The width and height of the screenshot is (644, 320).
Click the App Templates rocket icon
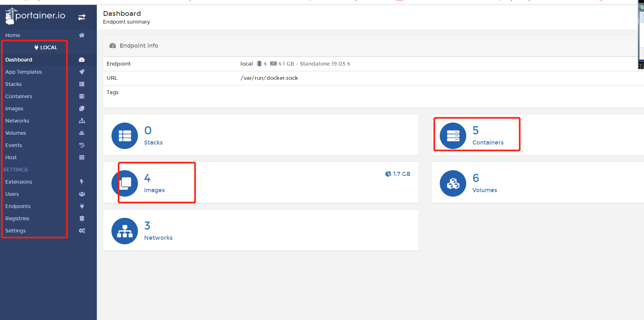pyautogui.click(x=82, y=72)
